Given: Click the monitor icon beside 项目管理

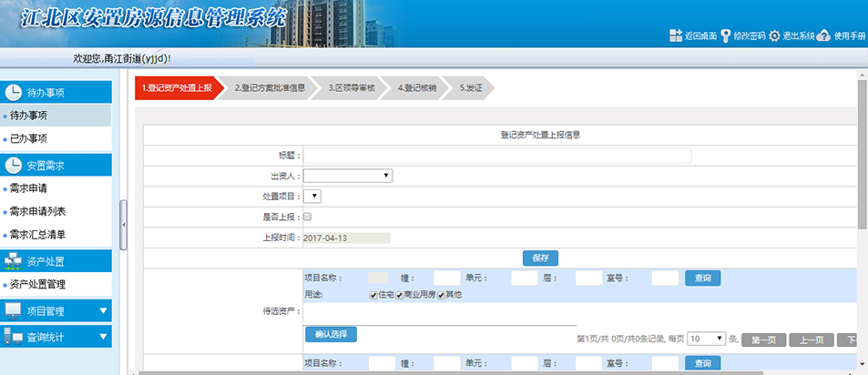Looking at the screenshot, I should [x=13, y=311].
